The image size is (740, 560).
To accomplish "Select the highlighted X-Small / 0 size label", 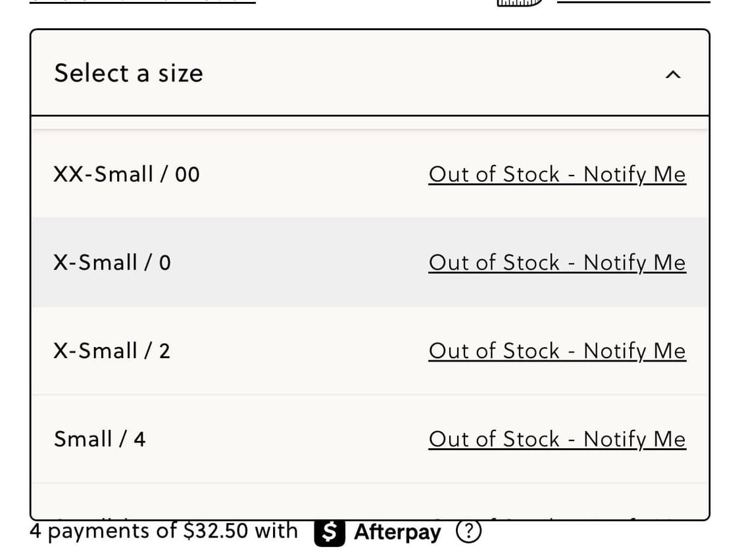I will (112, 262).
